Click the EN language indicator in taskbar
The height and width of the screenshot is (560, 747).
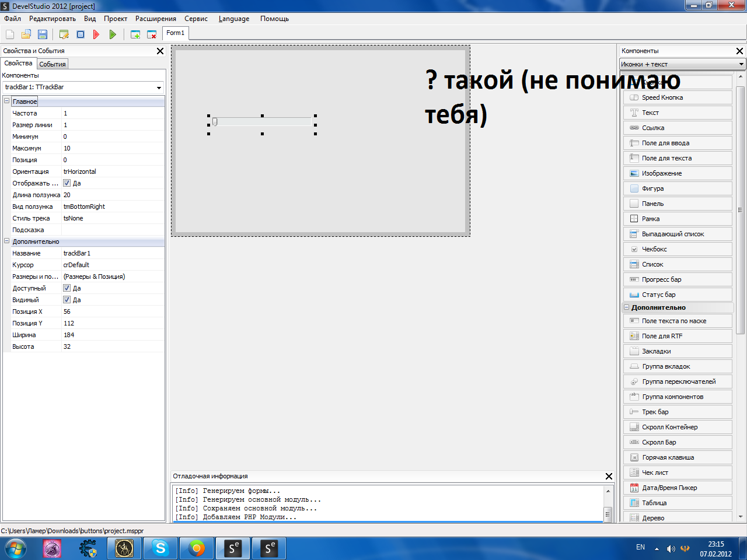coord(640,548)
